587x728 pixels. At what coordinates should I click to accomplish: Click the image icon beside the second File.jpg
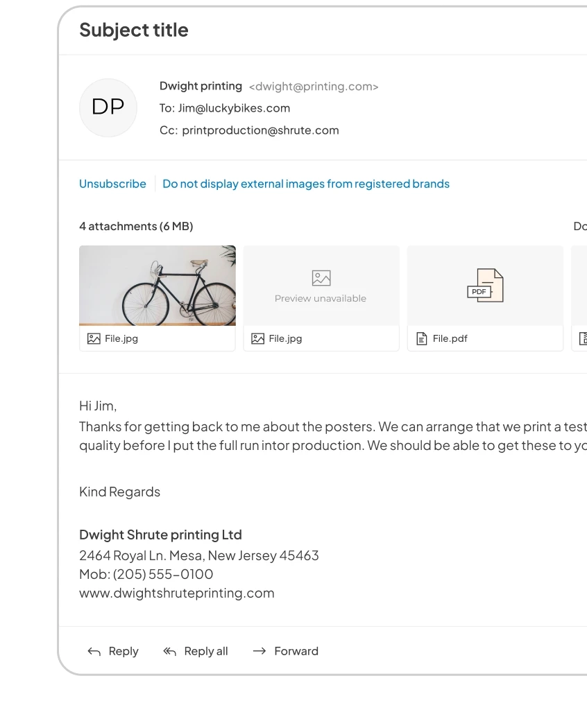(257, 338)
